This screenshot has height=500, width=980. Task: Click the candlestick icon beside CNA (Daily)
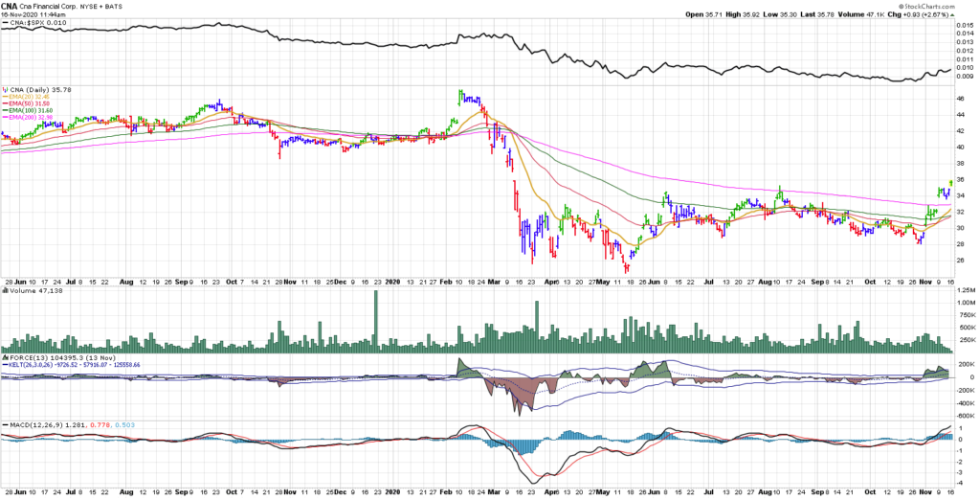(5, 90)
